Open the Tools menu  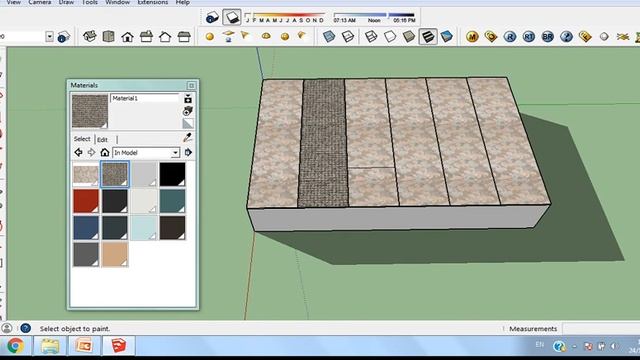point(89,2)
